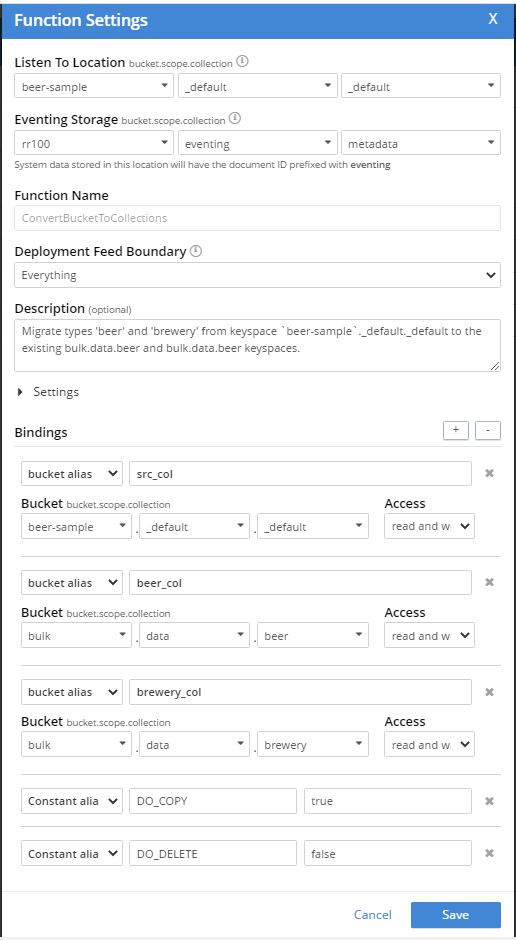The image size is (516, 940).
Task: Click info icon next to Listen To Location
Action: click(242, 61)
